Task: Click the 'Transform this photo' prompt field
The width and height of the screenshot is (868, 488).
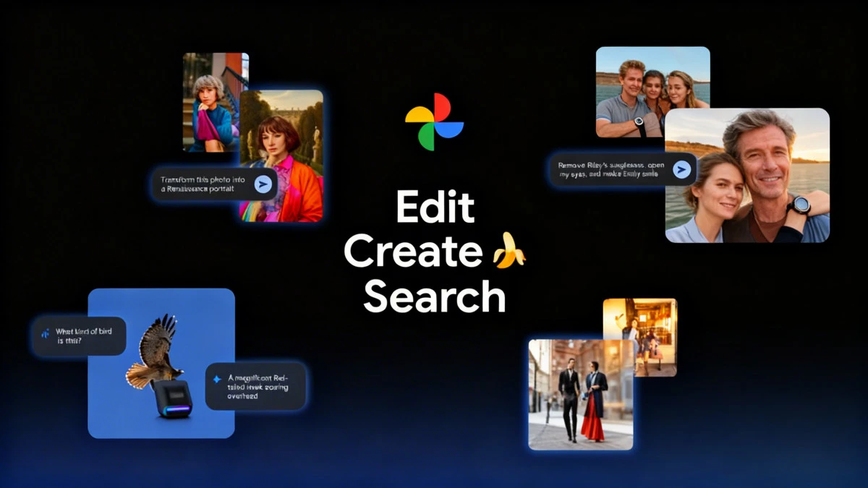Action: [201, 184]
